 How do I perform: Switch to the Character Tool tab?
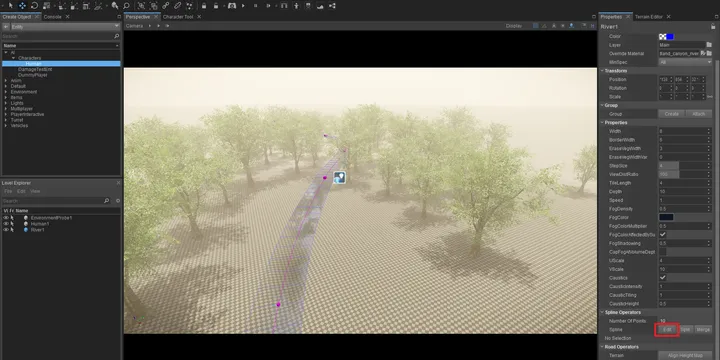[178, 17]
